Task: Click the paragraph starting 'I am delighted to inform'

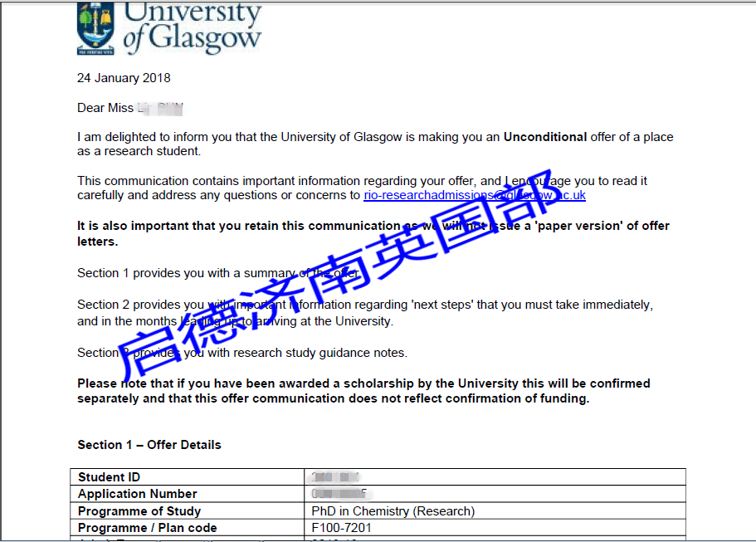Action: pos(375,144)
